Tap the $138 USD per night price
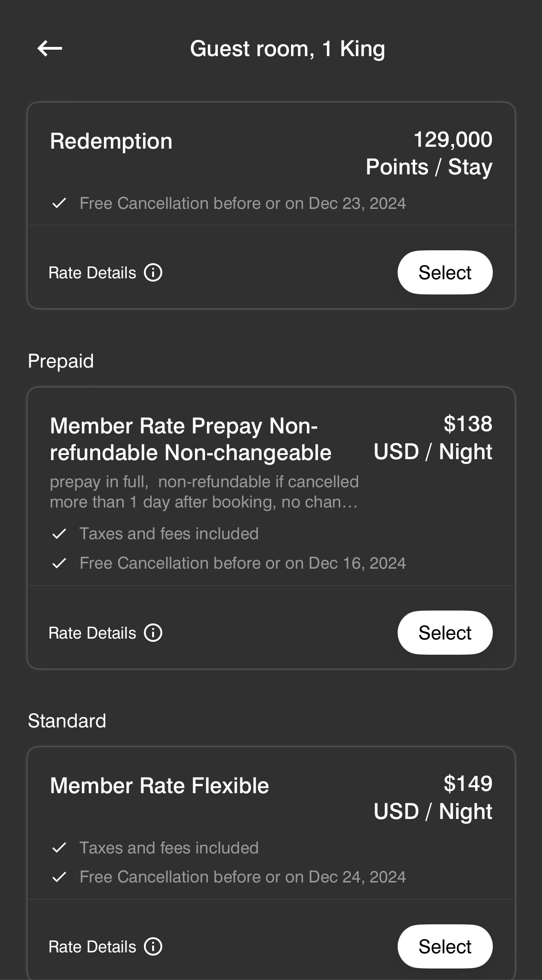 (x=433, y=438)
